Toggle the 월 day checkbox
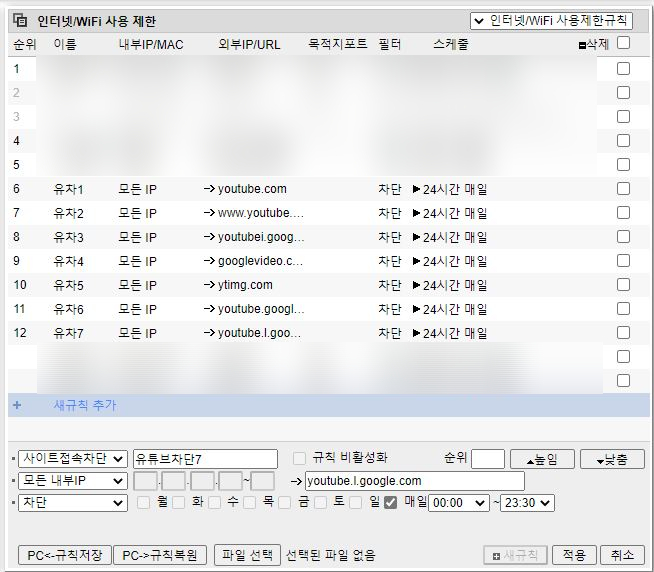Screen dimensions: 654x572 click(x=143, y=502)
